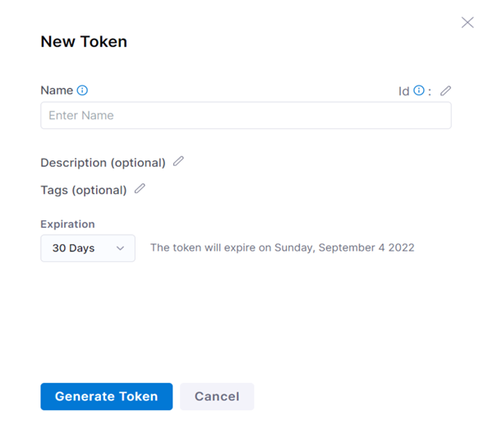
Task: Click the Expiration label
Action: coord(67,224)
